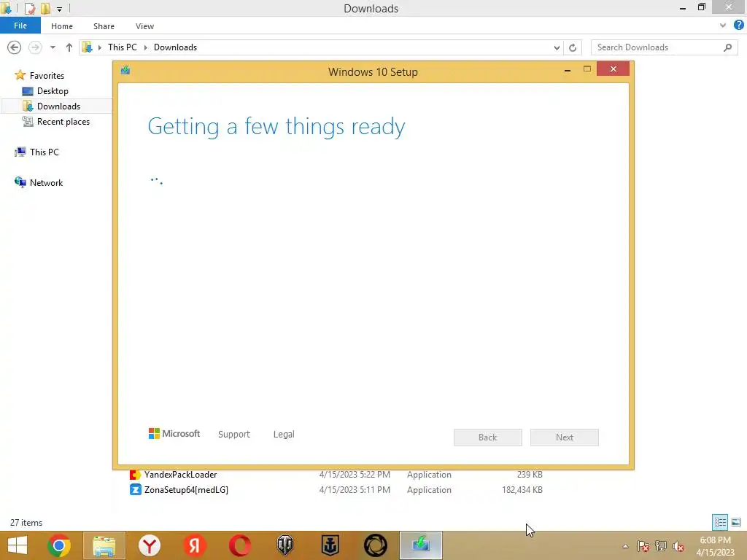Open the Home ribbon tab
The image size is (747, 560).
62,26
